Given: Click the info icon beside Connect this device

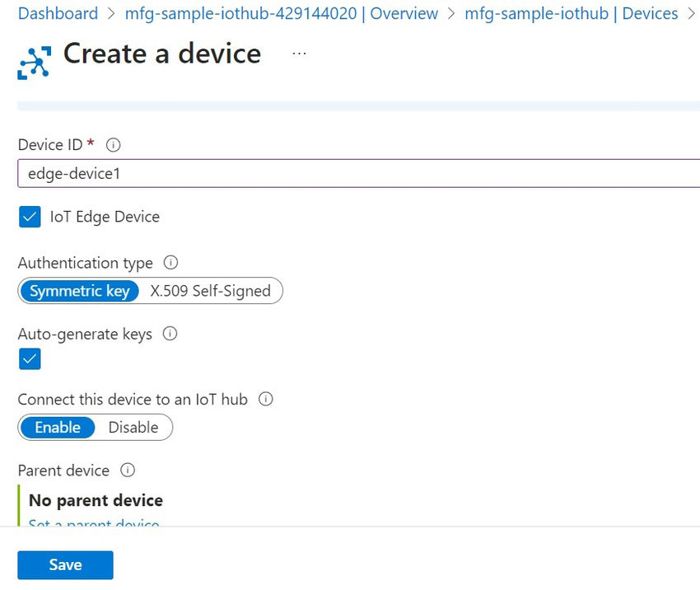Looking at the screenshot, I should point(264,399).
